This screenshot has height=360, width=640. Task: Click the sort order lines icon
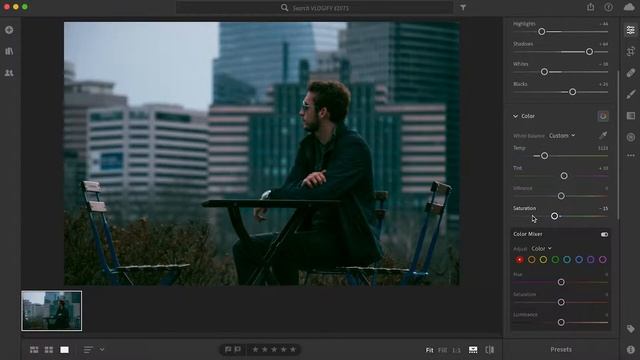click(88, 349)
